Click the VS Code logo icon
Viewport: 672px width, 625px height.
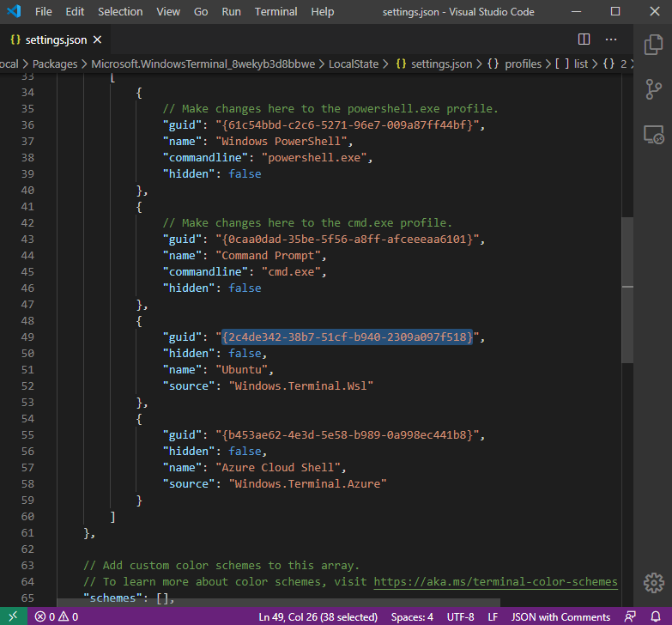click(14, 11)
